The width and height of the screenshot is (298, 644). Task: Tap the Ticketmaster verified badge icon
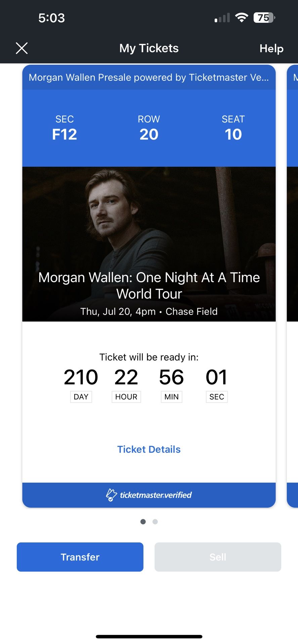(111, 495)
